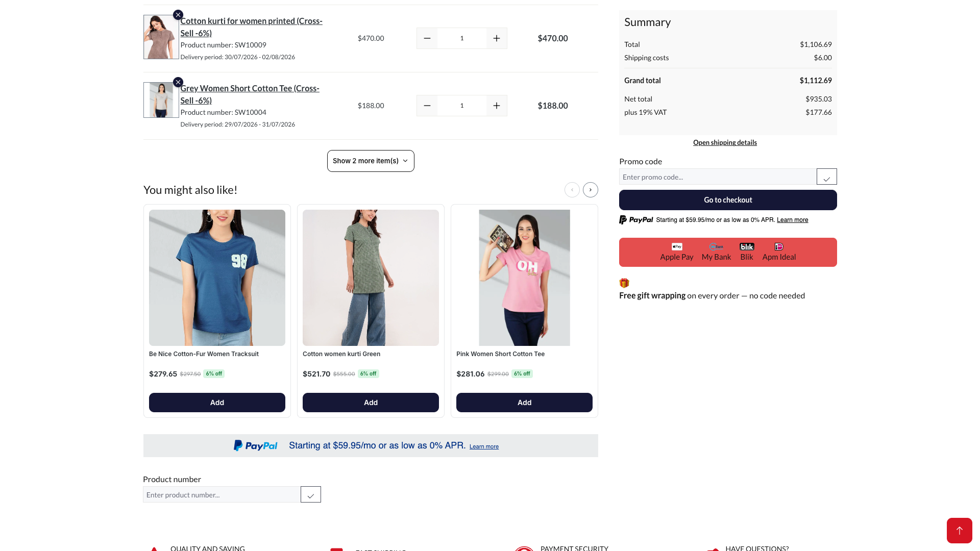Add Be Nice Cotton-Fur Women Tracksuit
The height and width of the screenshot is (551, 980).
coord(217,403)
